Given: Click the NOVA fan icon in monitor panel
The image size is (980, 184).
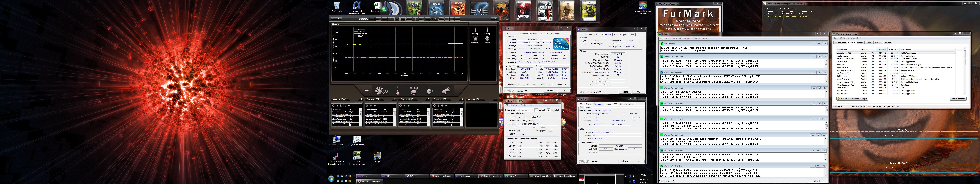Looking at the screenshot, I should tap(487, 38).
